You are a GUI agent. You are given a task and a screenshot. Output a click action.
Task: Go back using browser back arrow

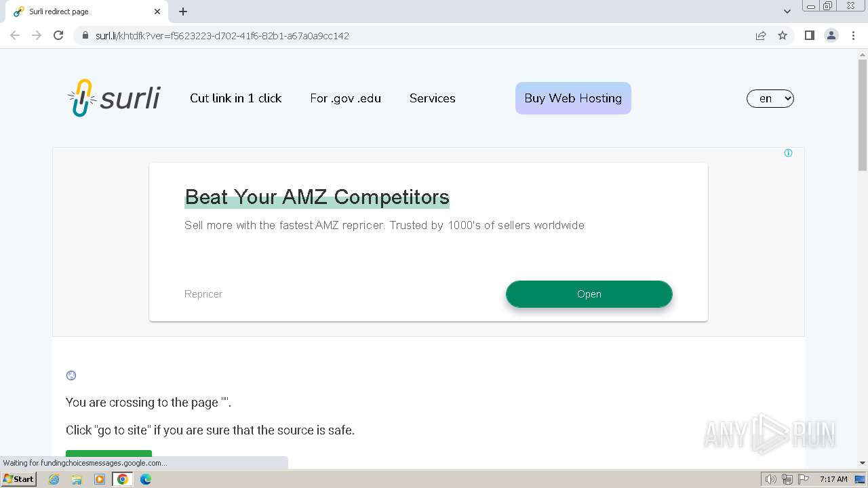click(x=15, y=35)
